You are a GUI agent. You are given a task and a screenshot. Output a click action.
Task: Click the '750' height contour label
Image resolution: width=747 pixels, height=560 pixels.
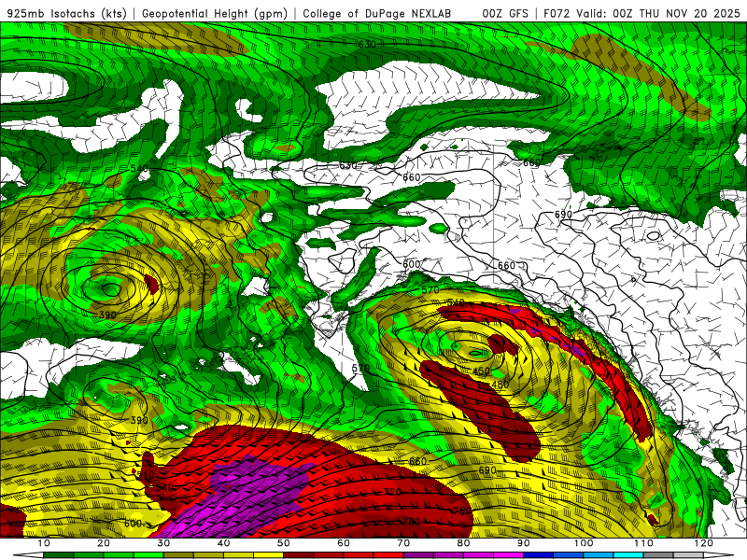click(x=461, y=510)
